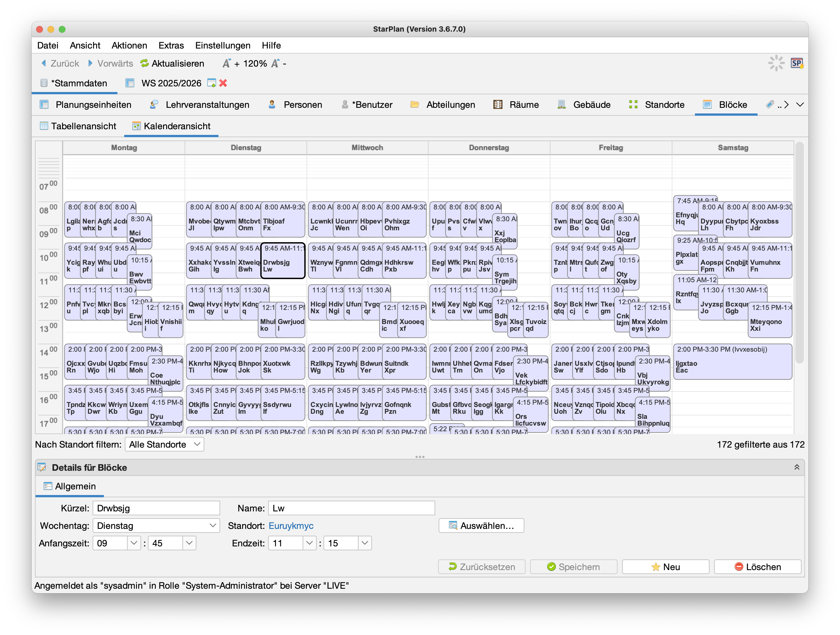Open the Extras menu
The width and height of the screenshot is (840, 635).
[x=171, y=45]
